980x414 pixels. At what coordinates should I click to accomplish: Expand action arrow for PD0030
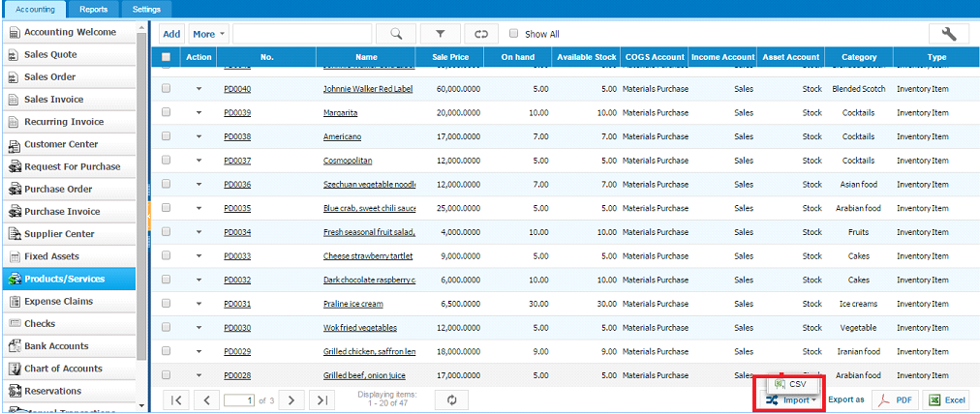(199, 328)
